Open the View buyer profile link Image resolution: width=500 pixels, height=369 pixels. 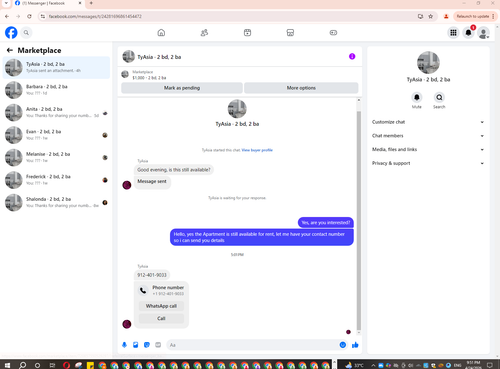(x=257, y=150)
